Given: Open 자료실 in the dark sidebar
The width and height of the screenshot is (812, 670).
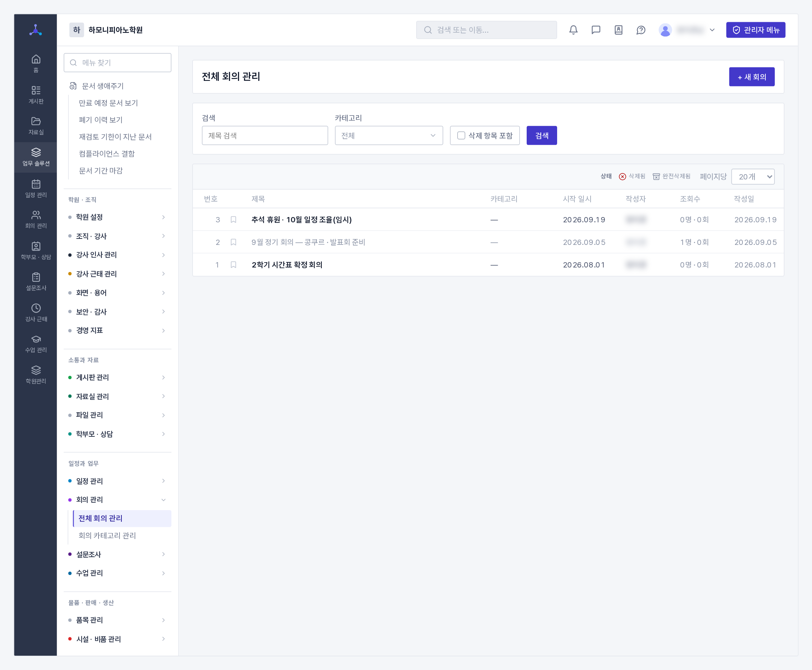Looking at the screenshot, I should click(36, 125).
